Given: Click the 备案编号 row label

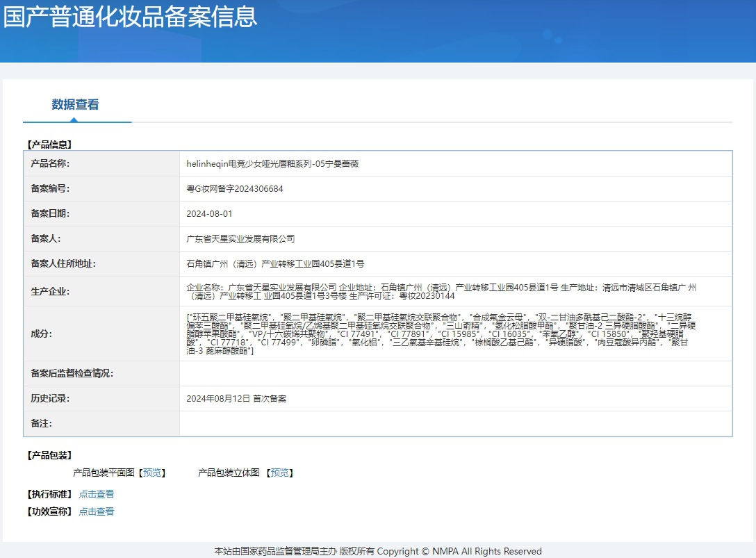Looking at the screenshot, I should 50,188.
